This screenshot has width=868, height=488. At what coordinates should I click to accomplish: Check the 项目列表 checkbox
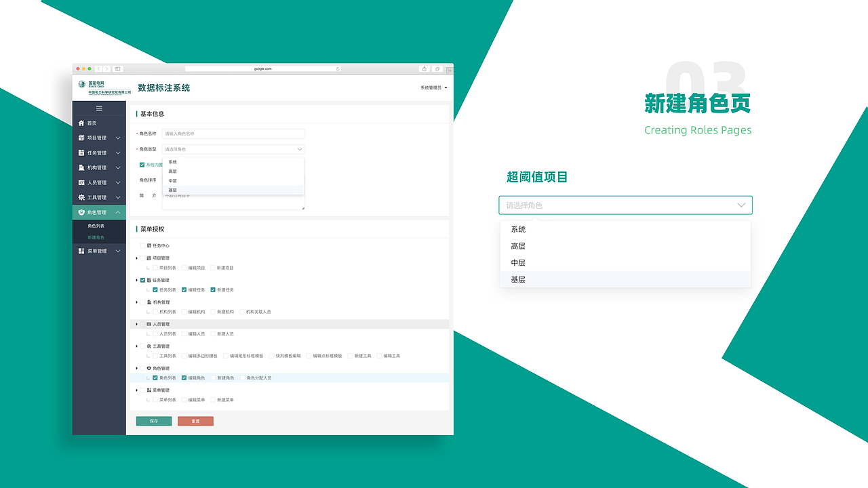[x=155, y=268]
